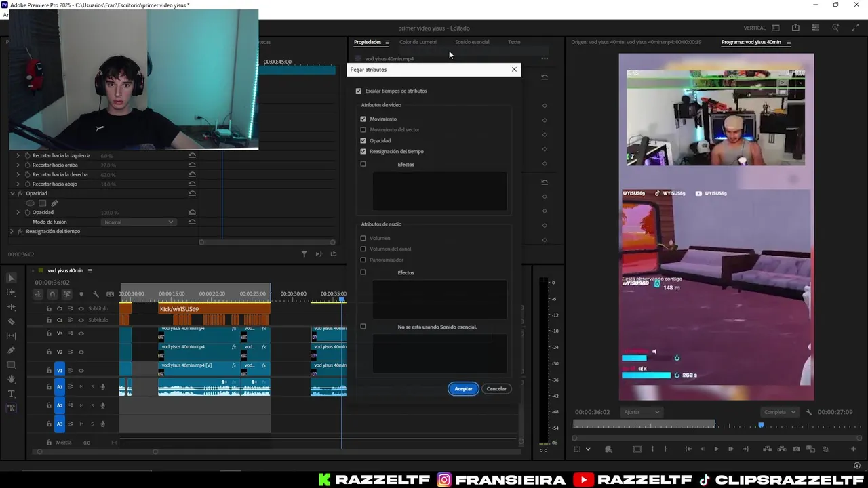Uncheck the Opacidad checkbox in the dialog
The width and height of the screenshot is (868, 488).
363,140
